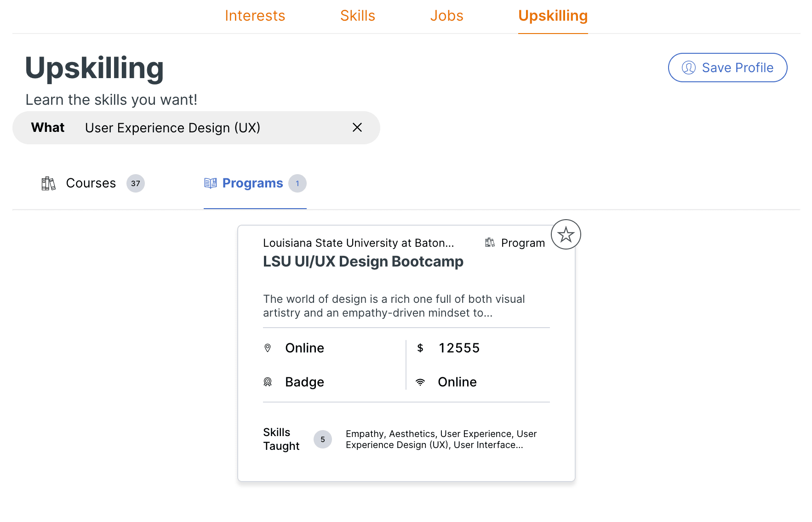812x522 pixels.
Task: Click the open book icon beside Programs
Action: point(210,183)
